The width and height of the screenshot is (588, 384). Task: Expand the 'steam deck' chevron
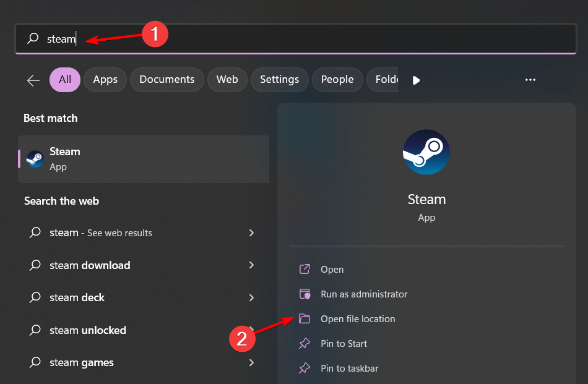251,297
